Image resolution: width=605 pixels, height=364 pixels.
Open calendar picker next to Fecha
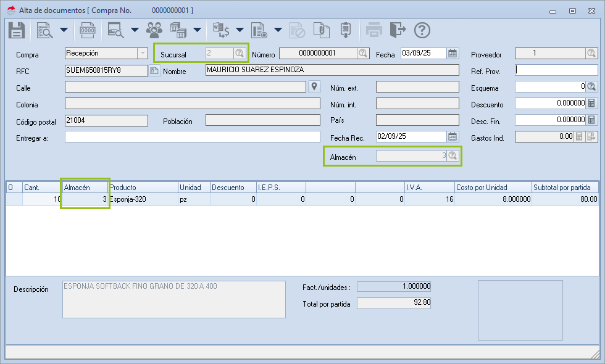tap(453, 53)
